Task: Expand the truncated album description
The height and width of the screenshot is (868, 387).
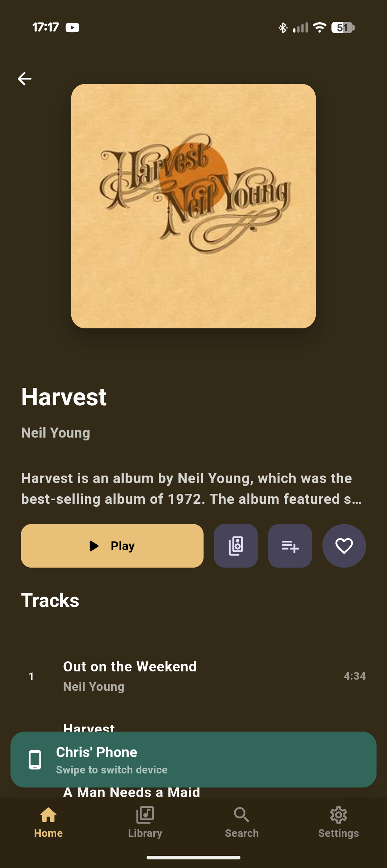Action: (x=191, y=488)
